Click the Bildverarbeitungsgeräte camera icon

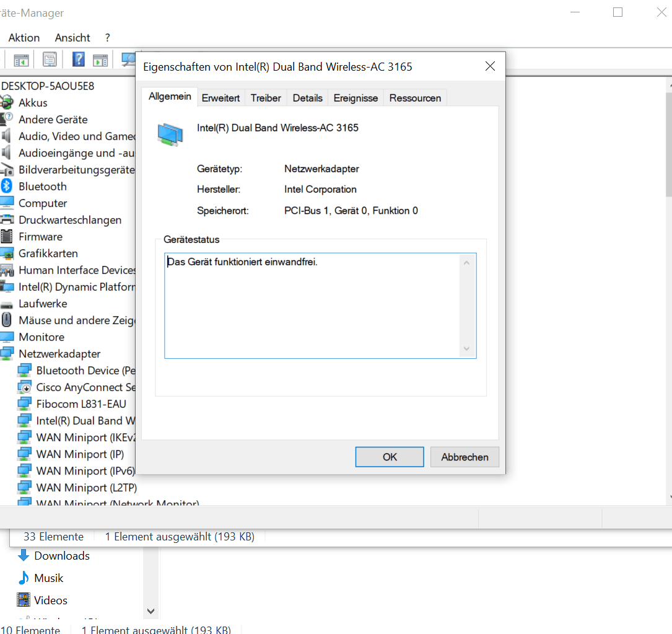6,169
